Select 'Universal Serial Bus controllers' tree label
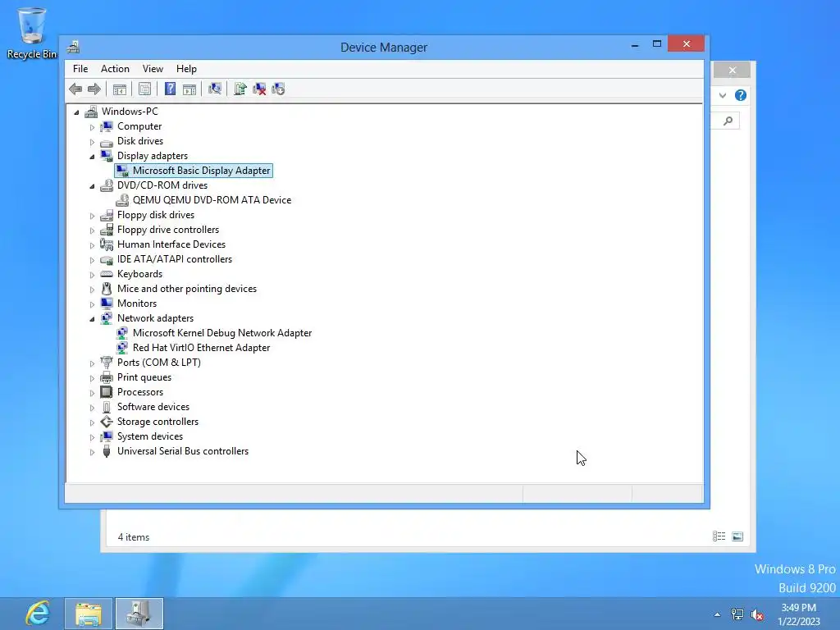This screenshot has width=840, height=630. click(183, 451)
